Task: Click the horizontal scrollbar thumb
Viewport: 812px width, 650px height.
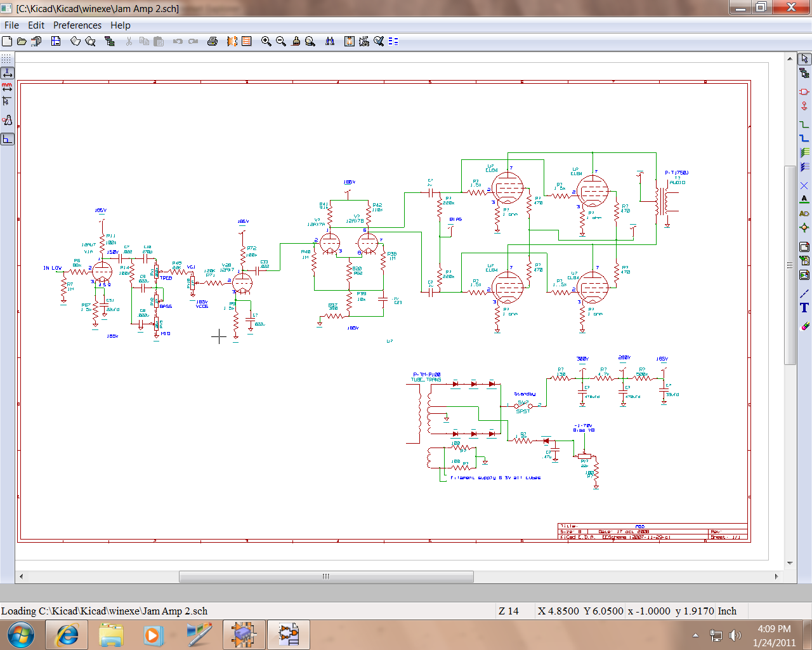Action: point(326,576)
